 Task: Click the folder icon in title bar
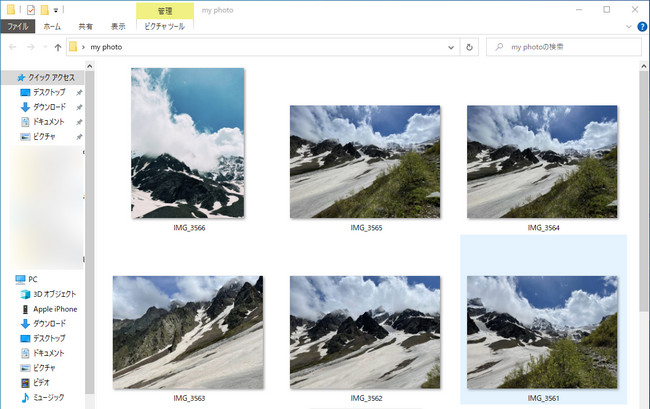coord(11,10)
